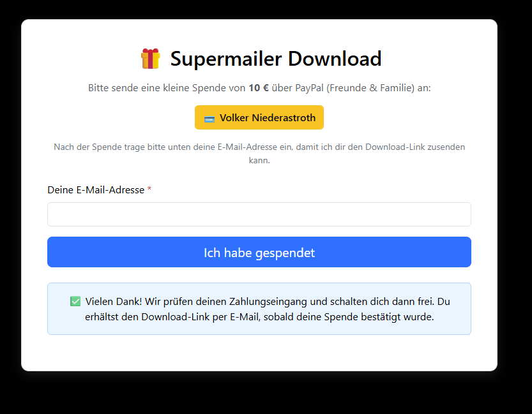Click the bold 10 € amount text
Screen dimensions: 532x414
259,88
